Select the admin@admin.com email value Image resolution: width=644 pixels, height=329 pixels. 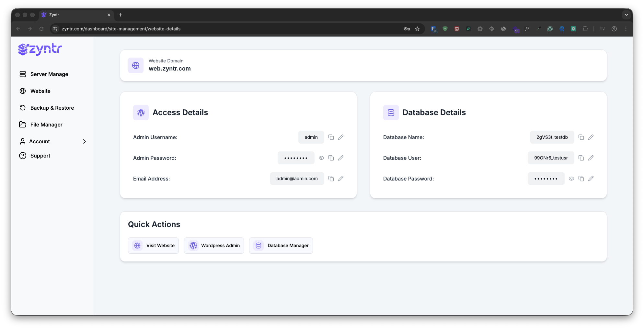297,179
